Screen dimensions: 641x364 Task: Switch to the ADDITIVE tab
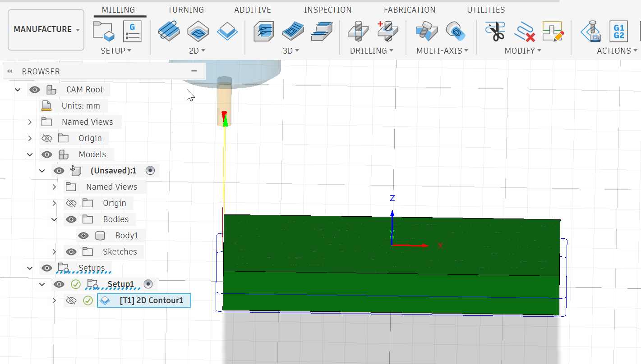[253, 10]
